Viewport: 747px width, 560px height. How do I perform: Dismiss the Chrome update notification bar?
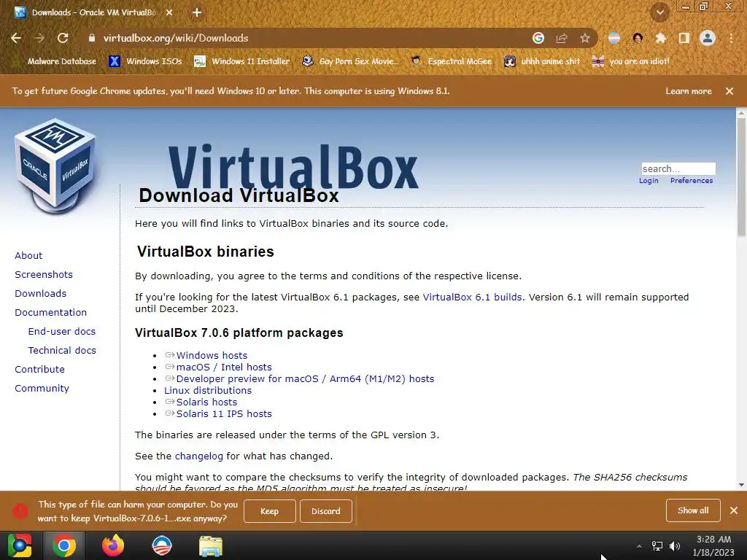729,91
